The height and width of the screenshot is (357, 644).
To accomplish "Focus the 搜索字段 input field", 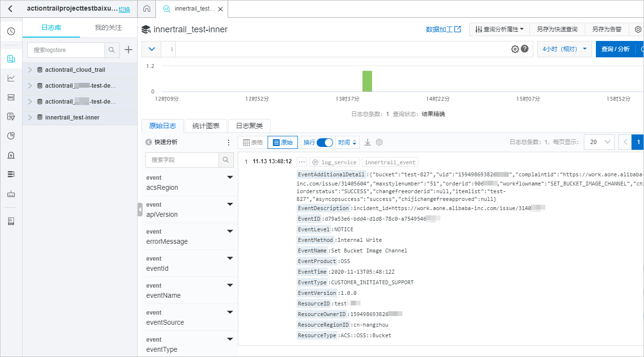I will point(182,159).
